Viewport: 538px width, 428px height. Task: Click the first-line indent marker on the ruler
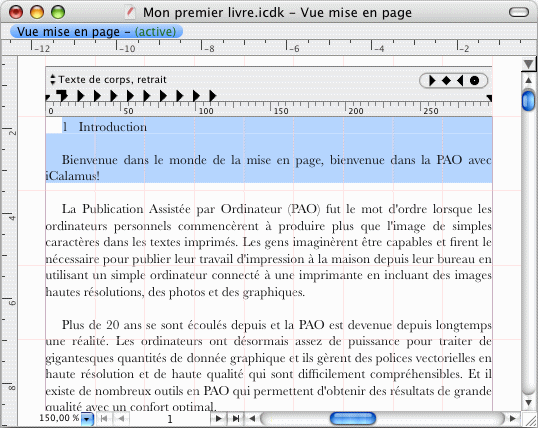tap(62, 95)
